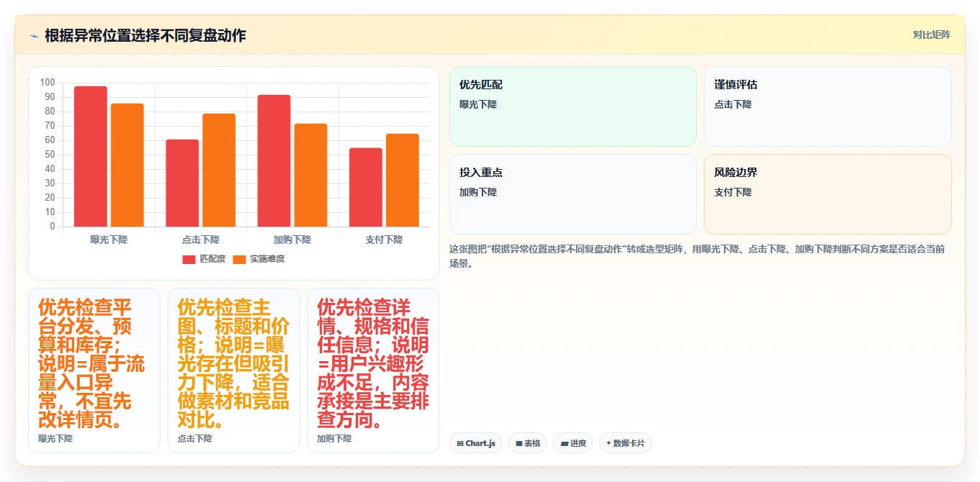
Task: Click 曝光下降 text in 优先匹配 card
Action: click(x=478, y=104)
